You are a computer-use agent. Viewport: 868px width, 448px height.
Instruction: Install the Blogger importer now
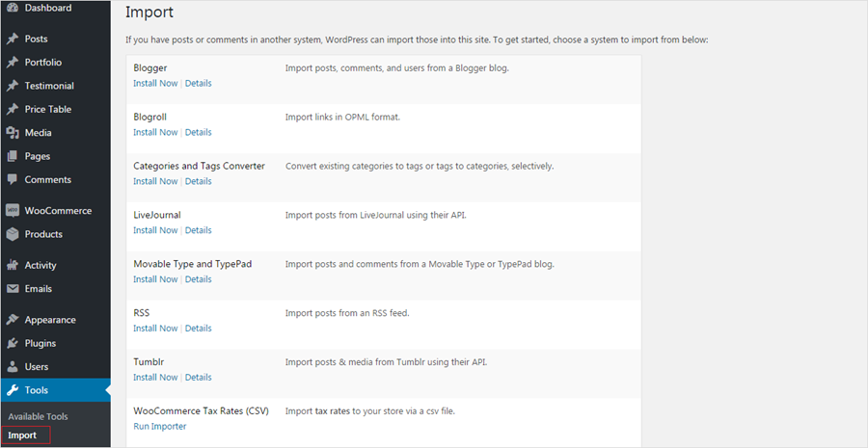pos(155,83)
